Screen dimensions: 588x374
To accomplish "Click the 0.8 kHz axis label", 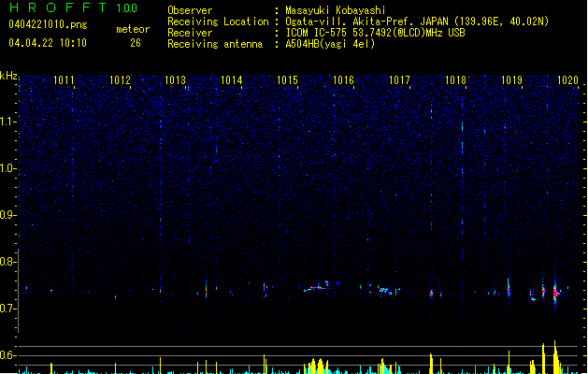I will pyautogui.click(x=7, y=262).
